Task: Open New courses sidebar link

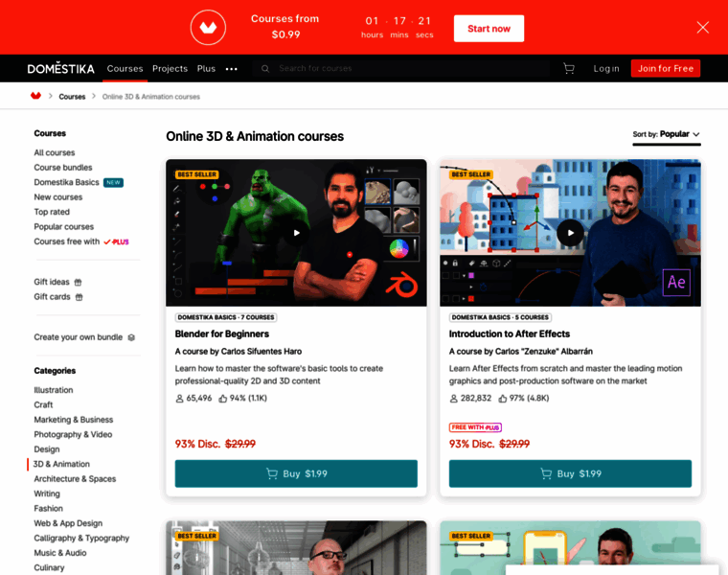Action: coord(58,196)
